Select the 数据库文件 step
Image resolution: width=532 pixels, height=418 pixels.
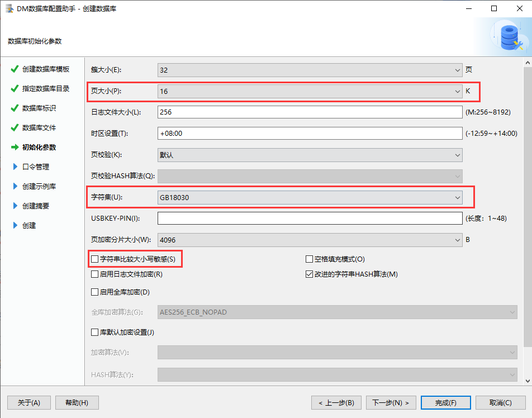(x=39, y=128)
